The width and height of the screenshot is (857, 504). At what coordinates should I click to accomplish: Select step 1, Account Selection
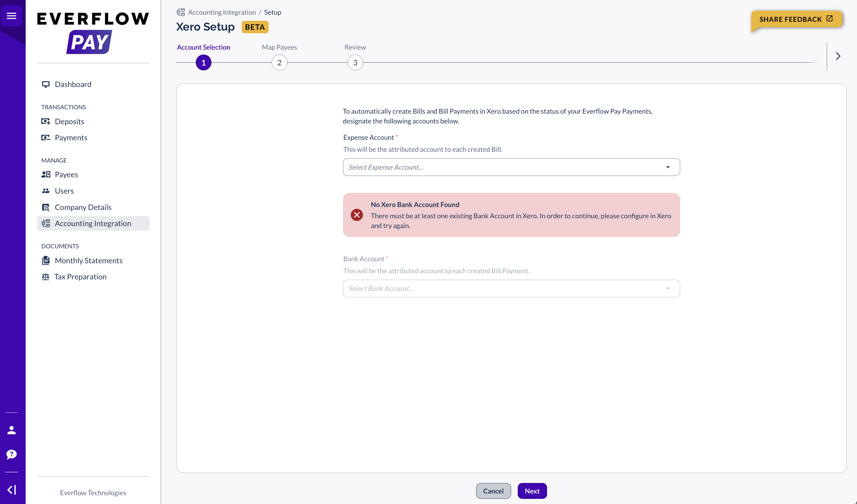pyautogui.click(x=203, y=63)
